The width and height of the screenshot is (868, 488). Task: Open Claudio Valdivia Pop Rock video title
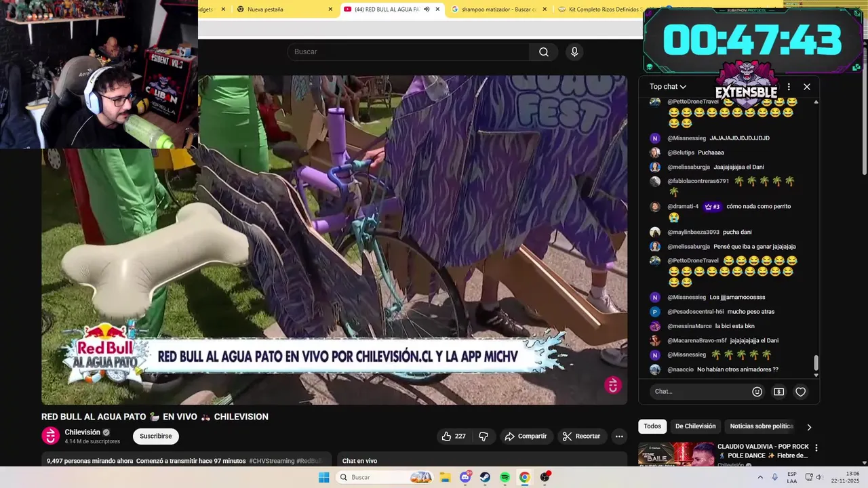point(763,451)
